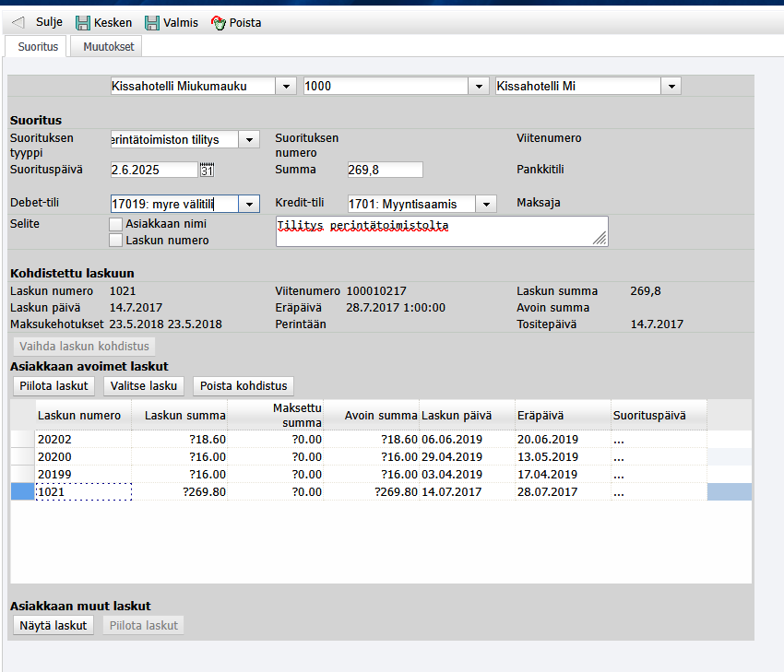Open the Suorituksen tyyppi dropdown arrow
The image size is (784, 672).
click(x=249, y=140)
